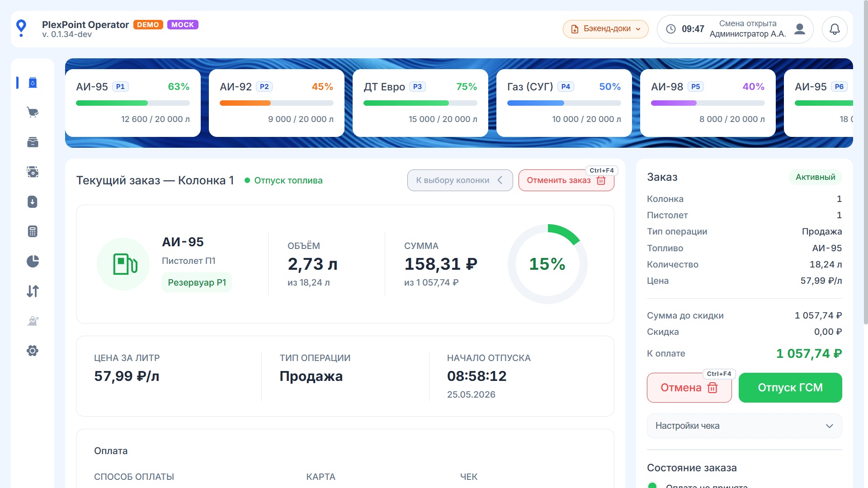Click the P4 badge on Газ (СУГ)
Image resolution: width=868 pixels, height=488 pixels.
coord(566,87)
